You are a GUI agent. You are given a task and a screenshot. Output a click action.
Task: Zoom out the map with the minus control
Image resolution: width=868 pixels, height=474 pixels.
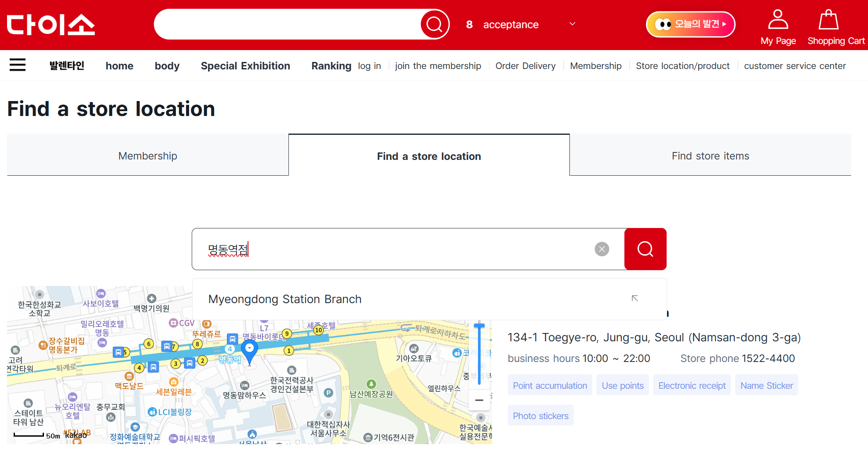point(479,400)
